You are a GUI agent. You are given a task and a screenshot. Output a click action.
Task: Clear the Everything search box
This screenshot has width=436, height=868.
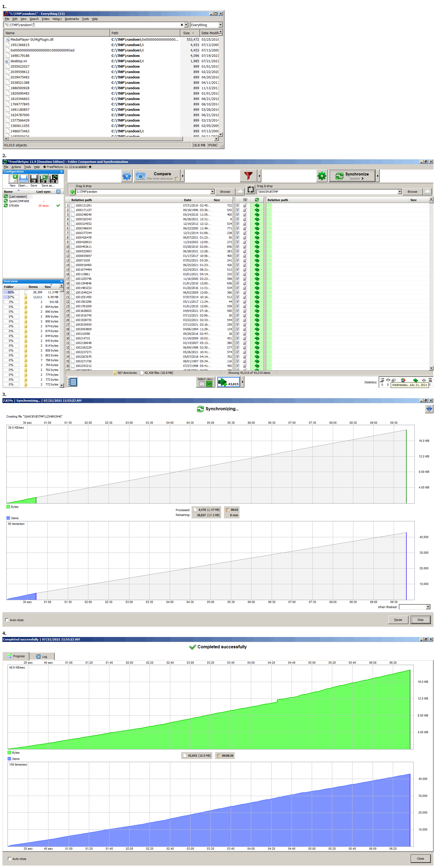click(182, 25)
